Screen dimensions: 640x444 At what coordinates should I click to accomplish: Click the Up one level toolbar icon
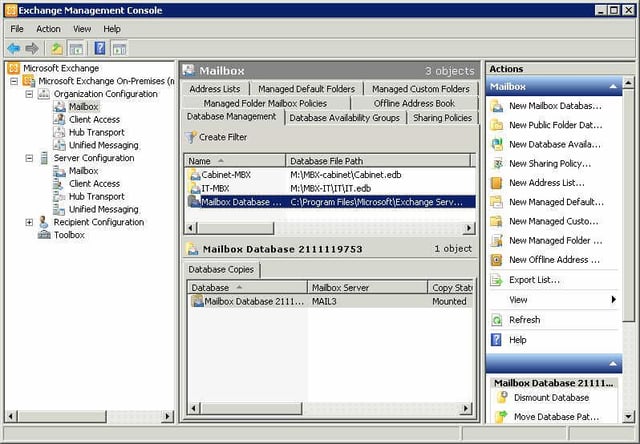(57, 49)
